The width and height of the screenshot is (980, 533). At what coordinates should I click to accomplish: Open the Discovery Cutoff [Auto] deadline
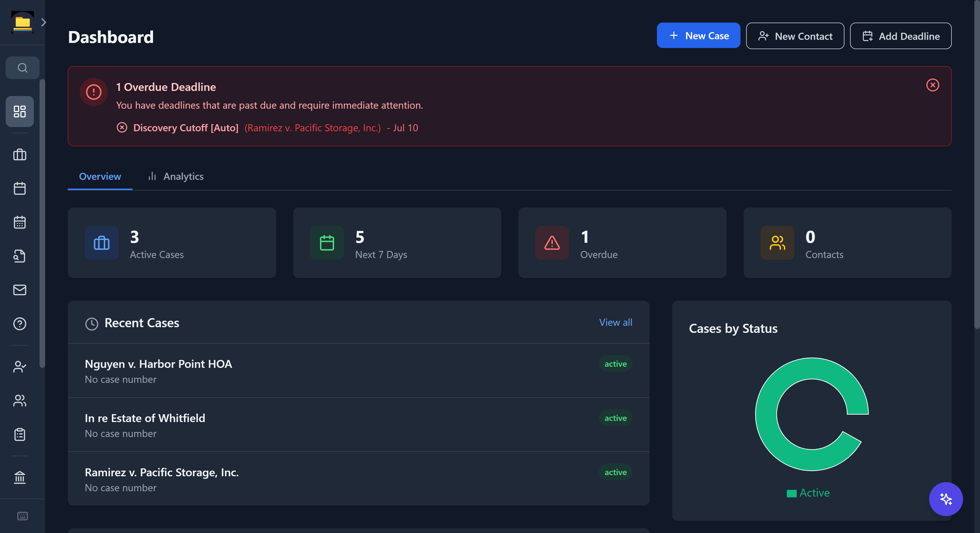tap(186, 128)
